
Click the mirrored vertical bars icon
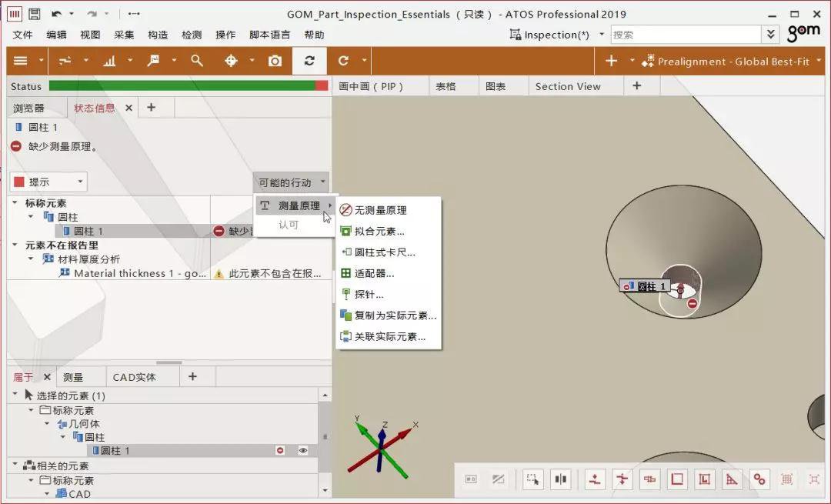coord(560,479)
